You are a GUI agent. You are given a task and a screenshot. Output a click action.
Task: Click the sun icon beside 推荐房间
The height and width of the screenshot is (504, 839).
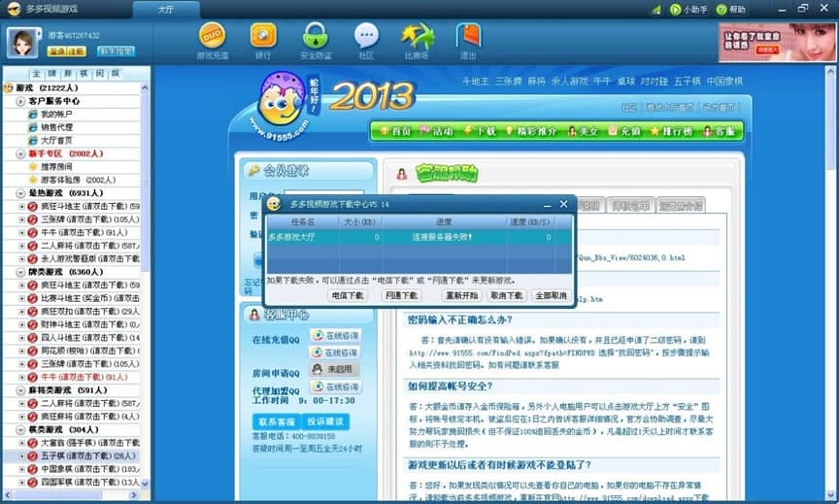33,166
